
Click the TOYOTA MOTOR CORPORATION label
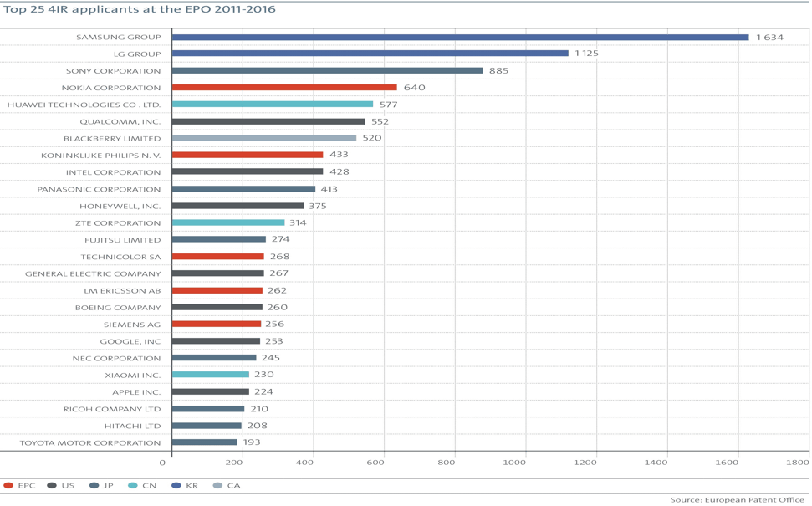click(90, 443)
